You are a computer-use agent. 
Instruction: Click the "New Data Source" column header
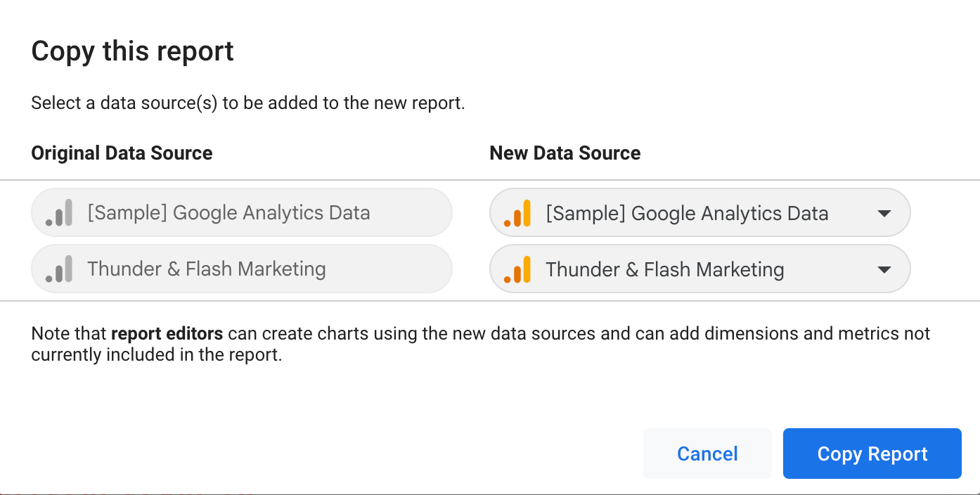(x=565, y=153)
